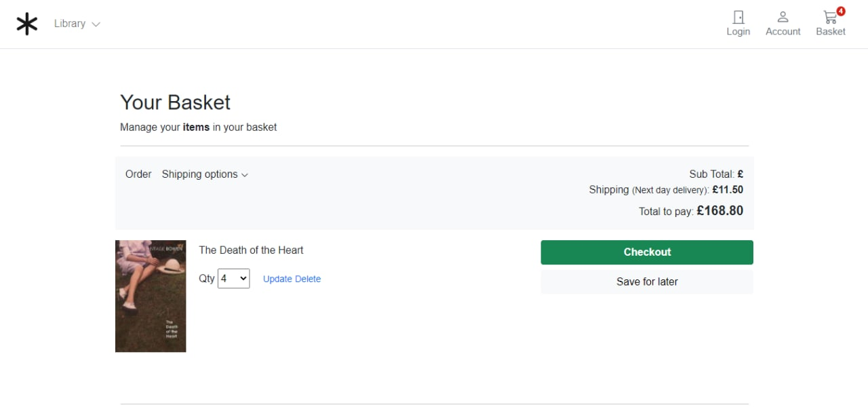Viewport: 868px width, 407px height.
Task: Delete the book from basket
Action: point(308,279)
